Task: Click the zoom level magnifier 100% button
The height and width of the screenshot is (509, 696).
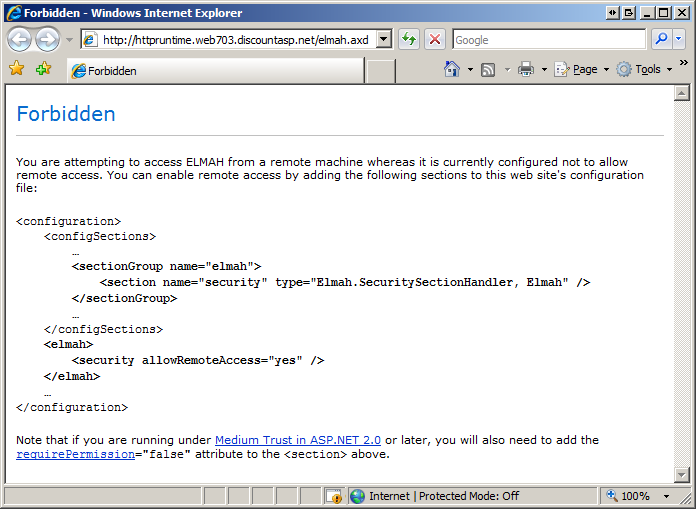Action: click(x=629, y=496)
